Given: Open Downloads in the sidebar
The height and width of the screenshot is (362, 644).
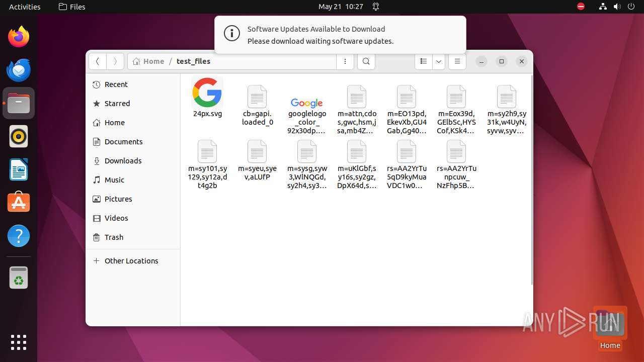Looking at the screenshot, I should tap(133, 161).
